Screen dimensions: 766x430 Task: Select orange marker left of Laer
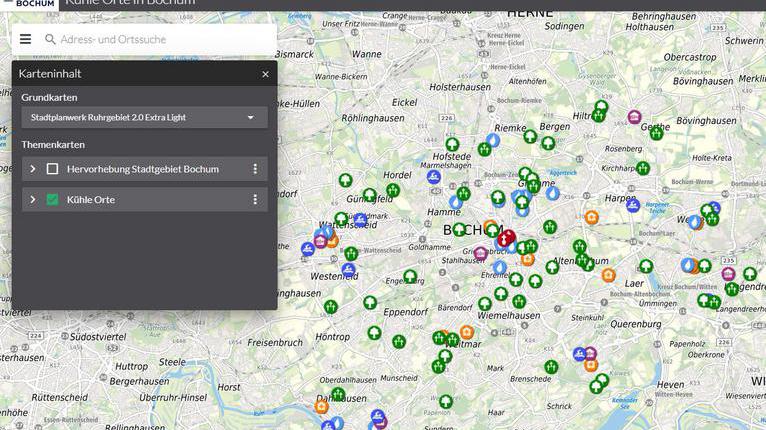(x=608, y=275)
